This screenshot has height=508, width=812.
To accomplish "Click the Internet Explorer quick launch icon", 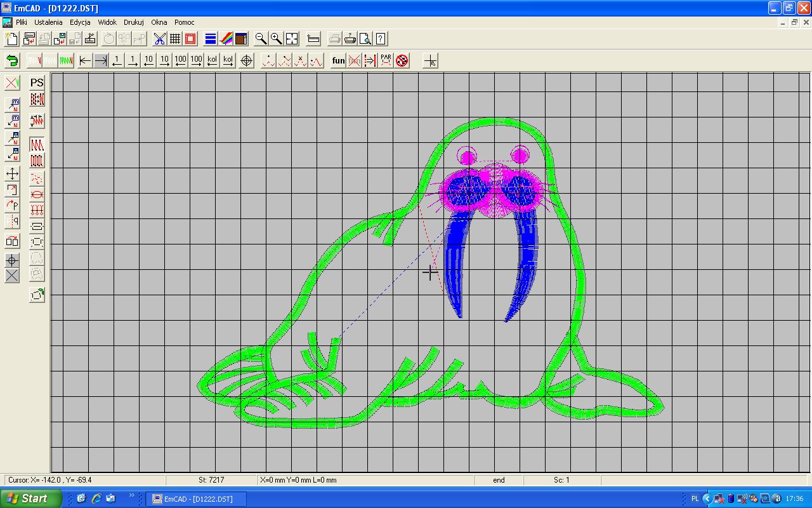I will coord(96,498).
